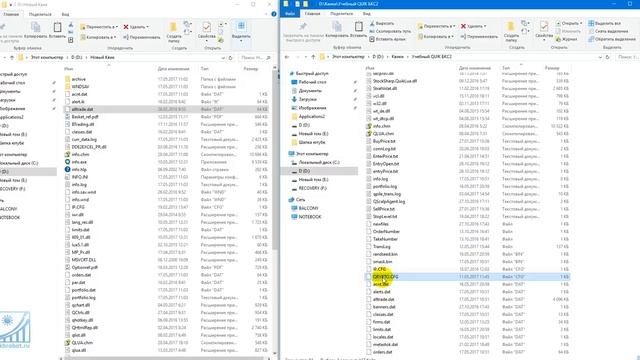Click Переименовать in right window ribbon

pyautogui.click(x=479, y=37)
